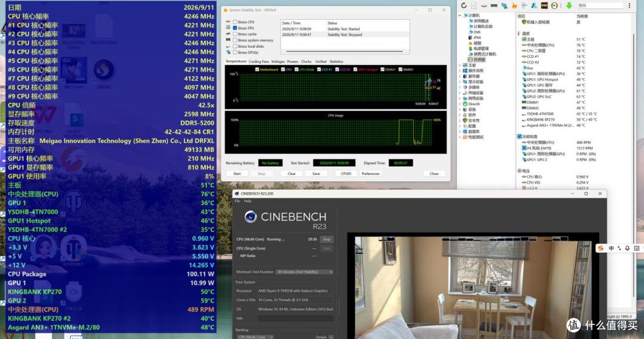Switch to the Clocks tab

[x=306, y=61]
